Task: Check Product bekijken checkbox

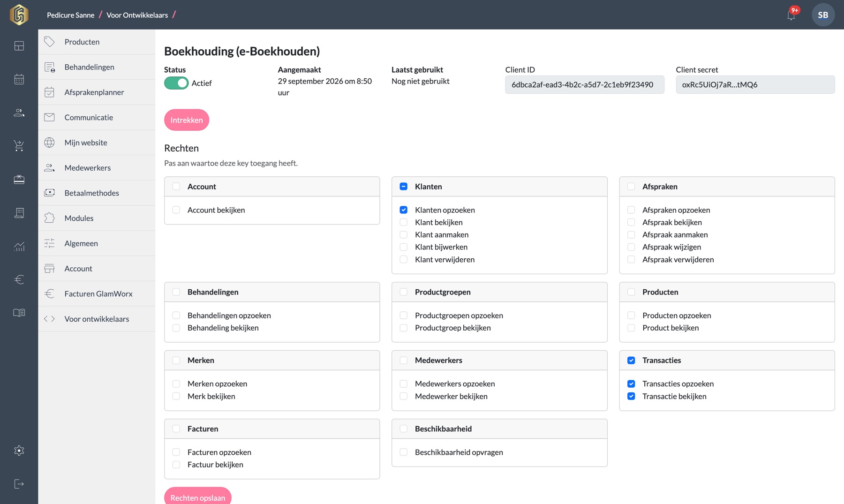Action: [x=631, y=328]
